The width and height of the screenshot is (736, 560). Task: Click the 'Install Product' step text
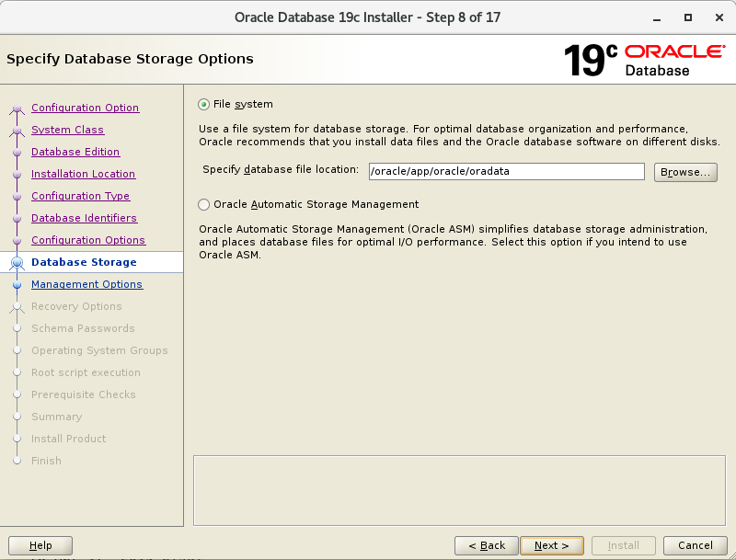(68, 439)
